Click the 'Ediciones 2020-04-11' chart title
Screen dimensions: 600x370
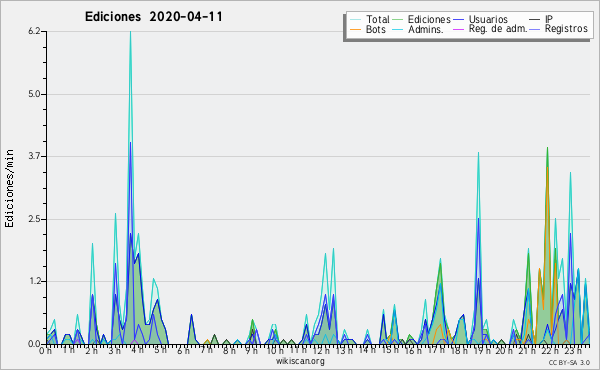coord(153,17)
